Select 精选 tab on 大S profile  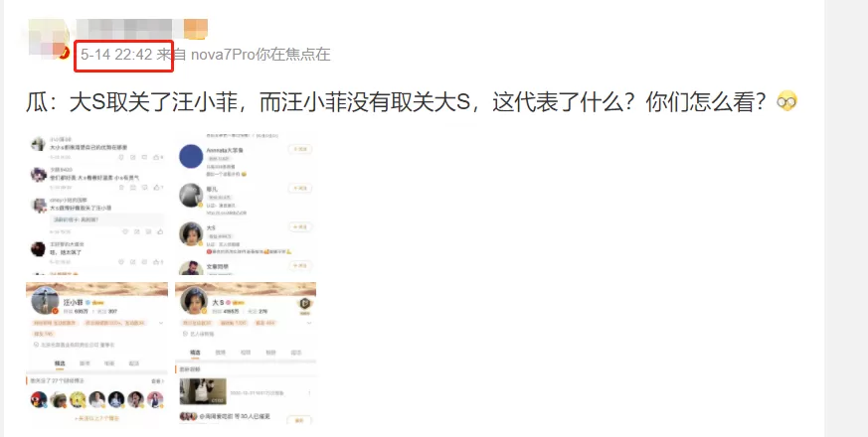196,353
